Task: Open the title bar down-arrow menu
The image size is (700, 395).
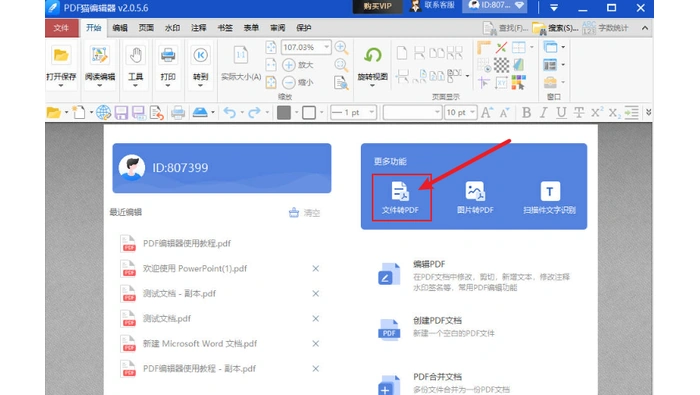Action: 554,8
